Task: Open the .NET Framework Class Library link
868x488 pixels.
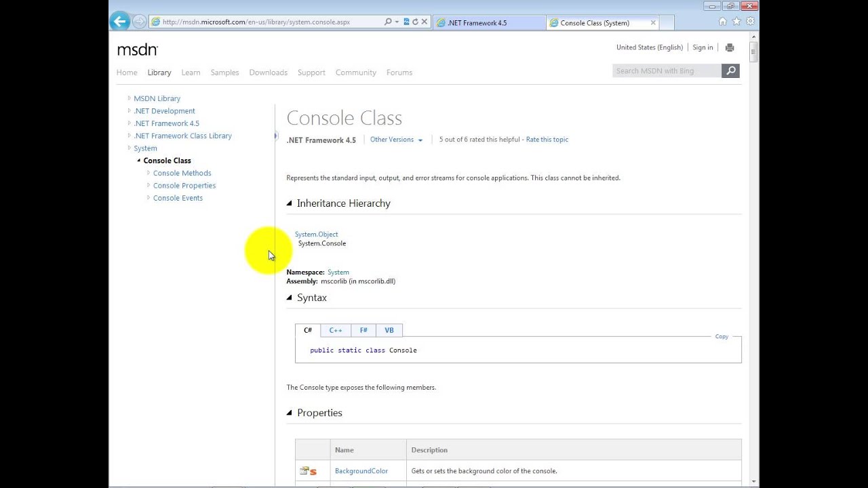Action: [183, 136]
